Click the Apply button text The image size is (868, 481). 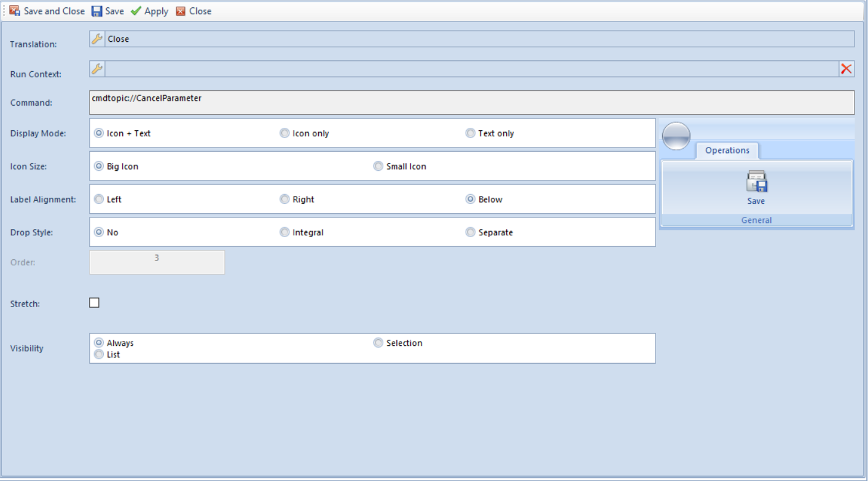coord(156,11)
